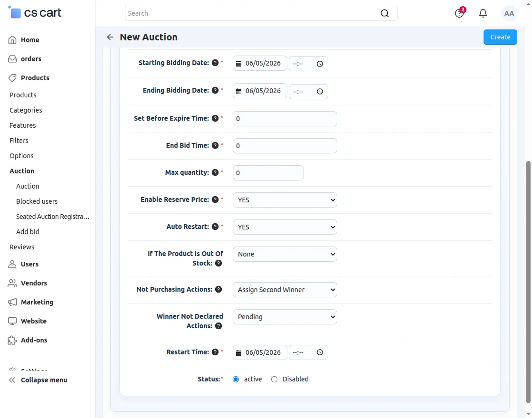Click the CS Cart logo
532x418 pixels.
[35, 13]
